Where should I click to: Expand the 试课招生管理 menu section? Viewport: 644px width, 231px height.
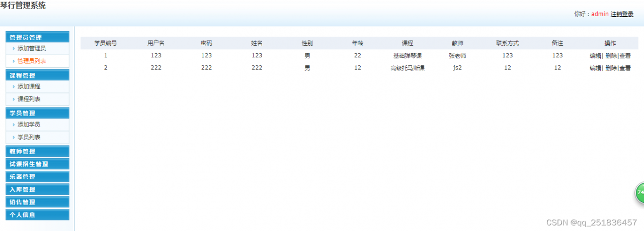tap(37, 164)
